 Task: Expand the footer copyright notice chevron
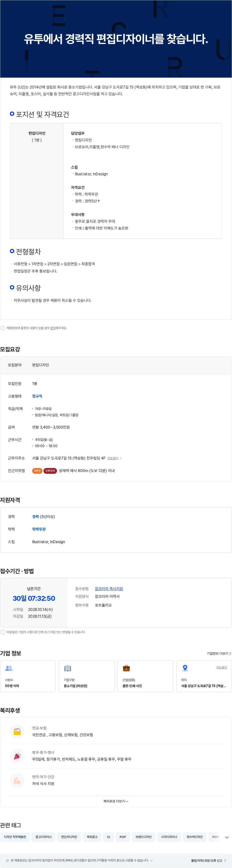point(151,860)
